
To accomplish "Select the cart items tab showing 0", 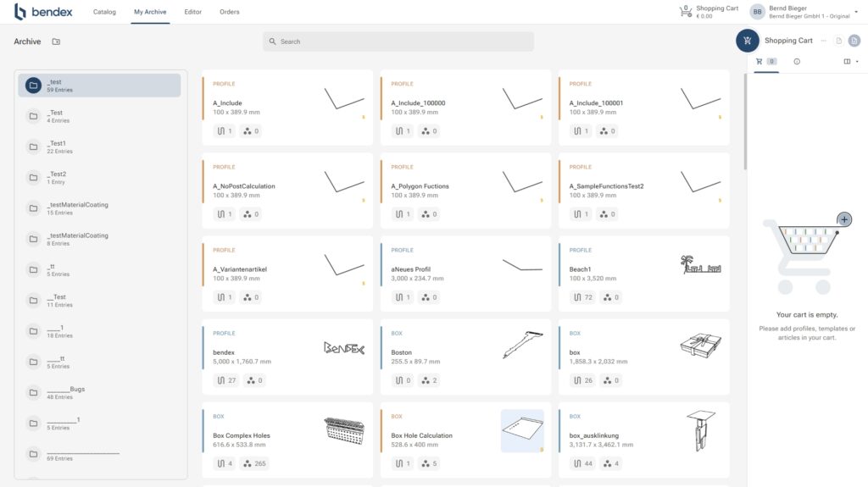I will coord(765,62).
